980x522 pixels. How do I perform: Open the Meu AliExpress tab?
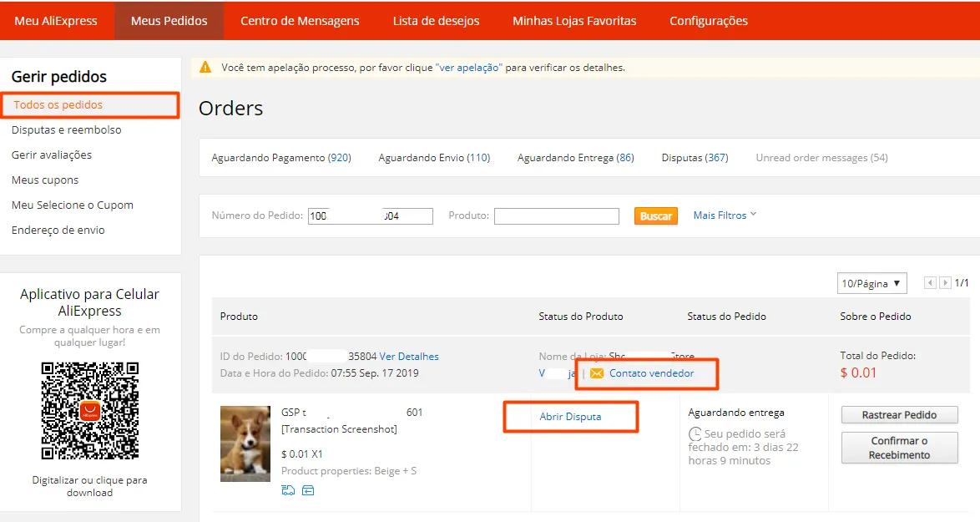(56, 21)
